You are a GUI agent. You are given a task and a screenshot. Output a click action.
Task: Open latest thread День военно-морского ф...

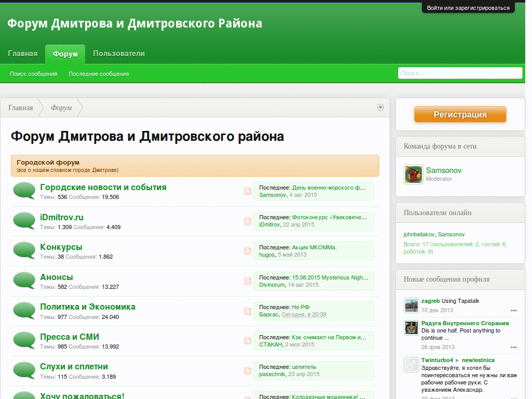(329, 188)
